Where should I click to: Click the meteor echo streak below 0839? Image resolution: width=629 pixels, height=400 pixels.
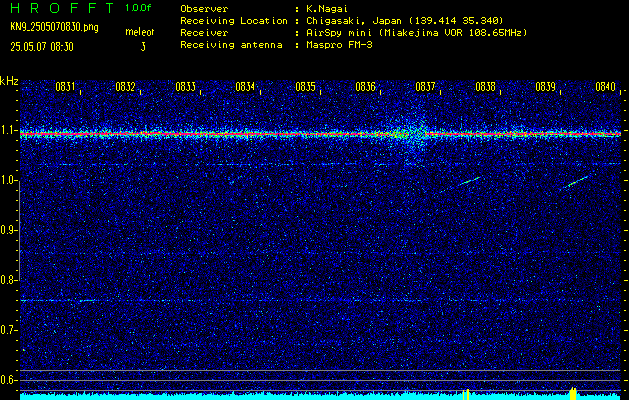577,182
